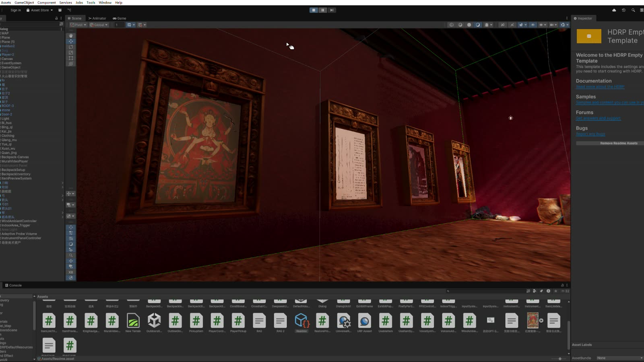Open the Report any bugs link
Image resolution: width=644 pixels, height=362 pixels.
pyautogui.click(x=590, y=134)
